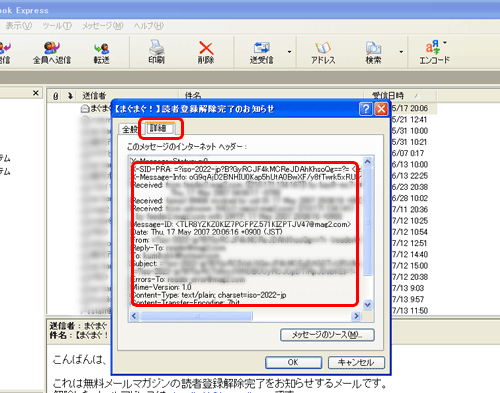Open the Address book (アドレス) icon
500x393 pixels.
pyautogui.click(x=323, y=52)
